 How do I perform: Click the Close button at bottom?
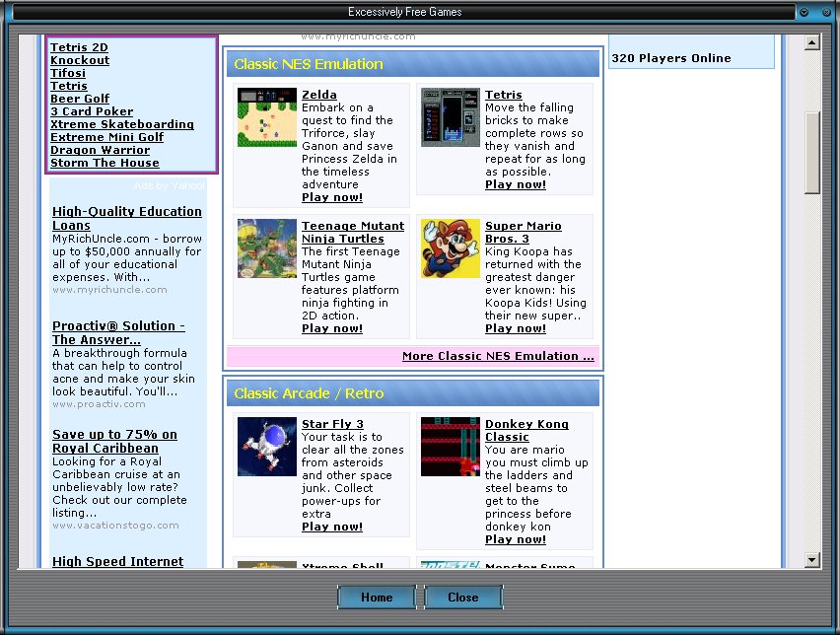pyautogui.click(x=463, y=597)
